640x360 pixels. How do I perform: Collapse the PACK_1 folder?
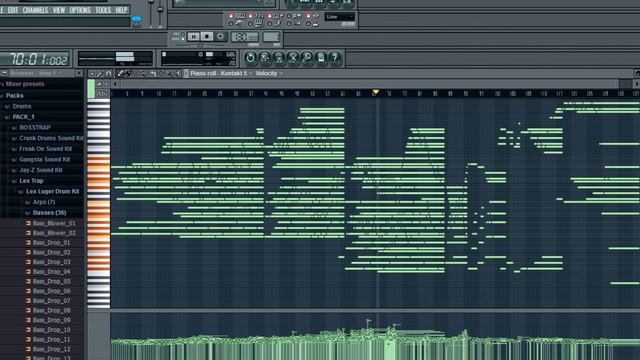click(x=23, y=117)
